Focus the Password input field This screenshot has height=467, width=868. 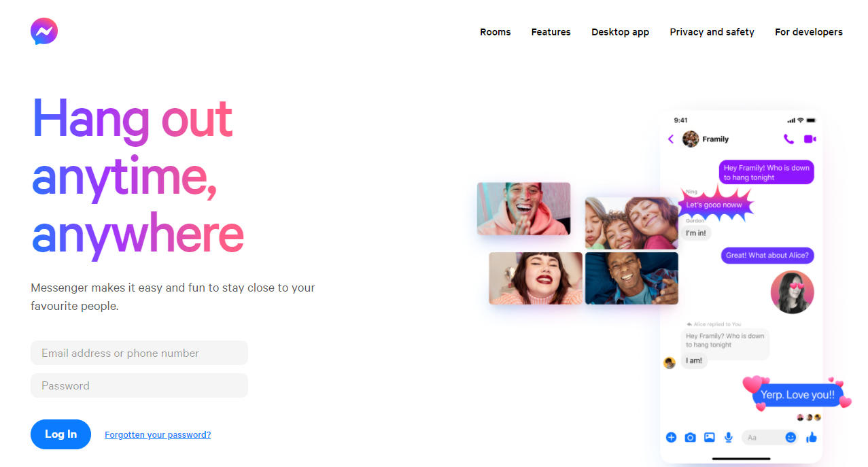pyautogui.click(x=139, y=385)
